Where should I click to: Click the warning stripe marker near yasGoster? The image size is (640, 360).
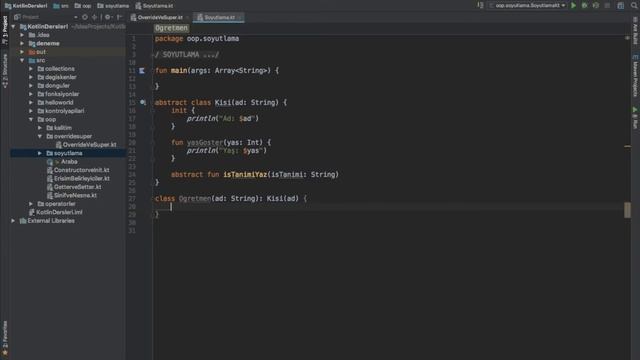[627, 146]
